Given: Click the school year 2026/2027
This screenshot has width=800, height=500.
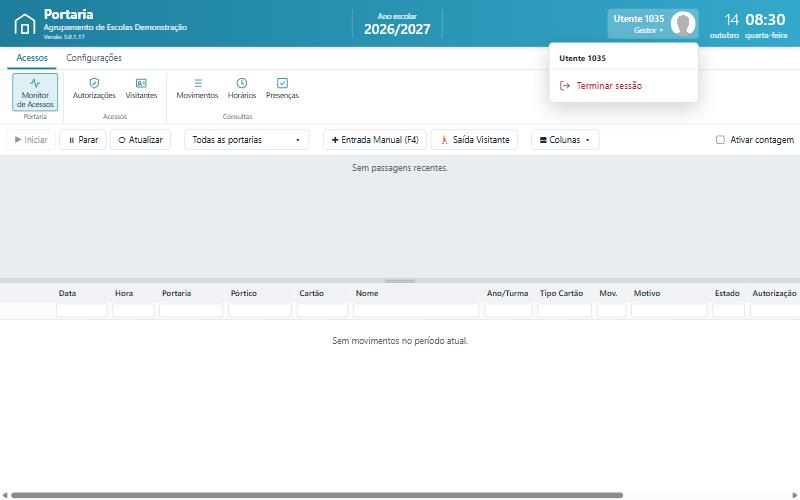Looking at the screenshot, I should coord(397,29).
